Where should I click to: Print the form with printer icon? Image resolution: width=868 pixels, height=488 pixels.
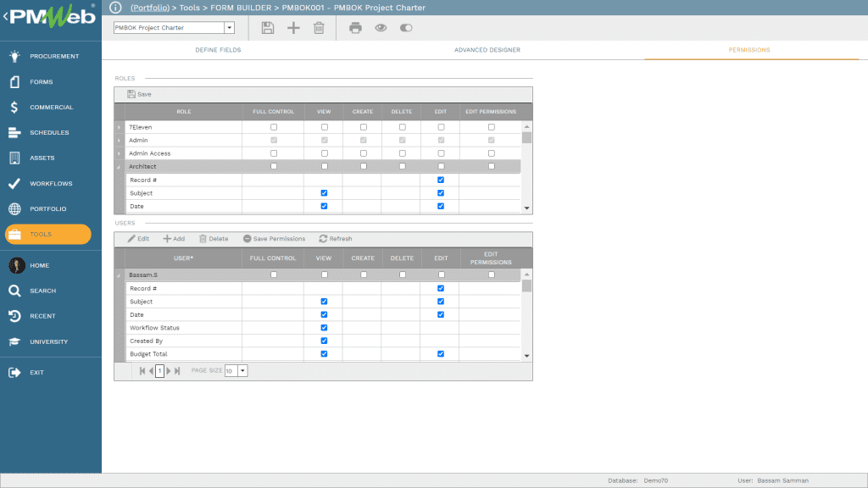[355, 28]
